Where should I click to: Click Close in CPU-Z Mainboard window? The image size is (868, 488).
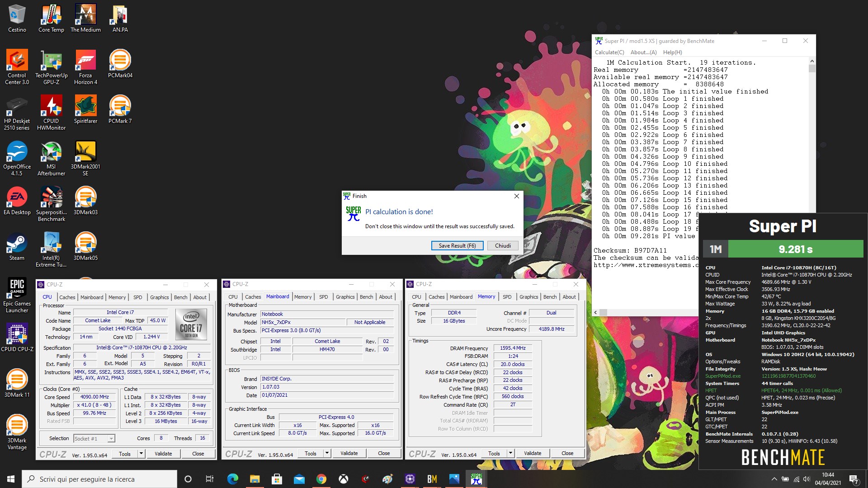384,453
